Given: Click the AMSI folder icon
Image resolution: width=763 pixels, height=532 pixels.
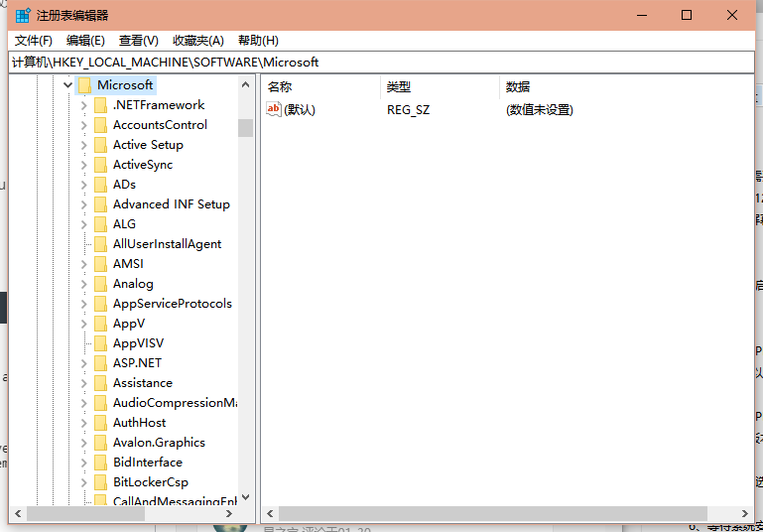Looking at the screenshot, I should [x=100, y=264].
